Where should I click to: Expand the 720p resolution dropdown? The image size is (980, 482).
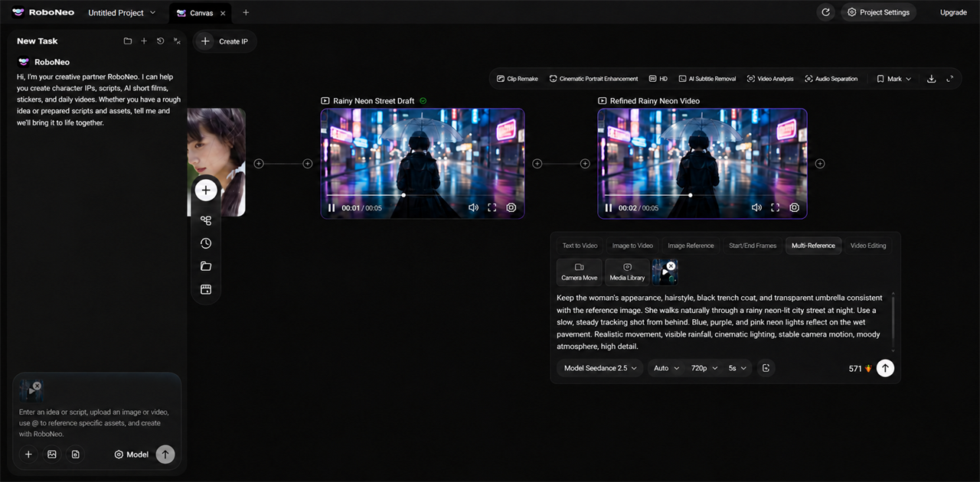coord(704,368)
